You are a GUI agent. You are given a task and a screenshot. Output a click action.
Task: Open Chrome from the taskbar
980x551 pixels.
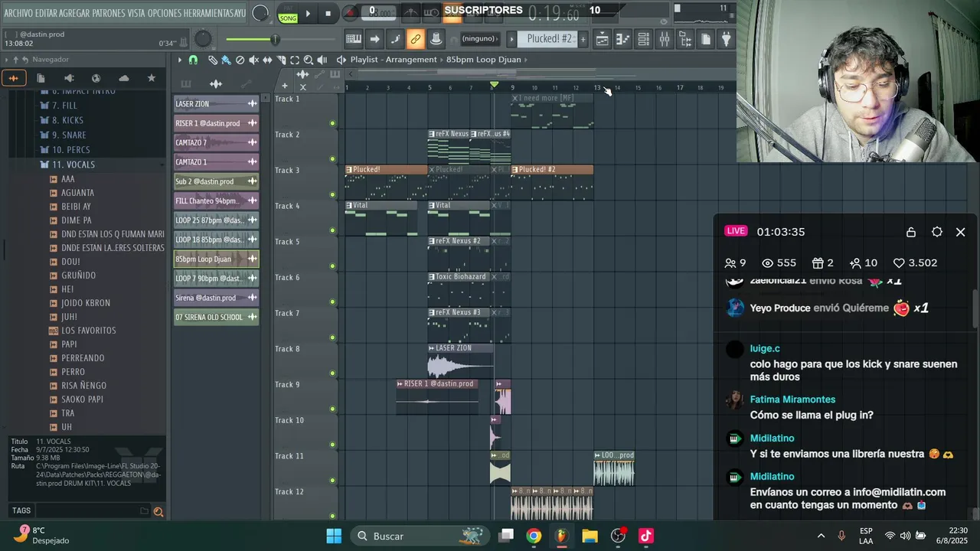tap(534, 536)
